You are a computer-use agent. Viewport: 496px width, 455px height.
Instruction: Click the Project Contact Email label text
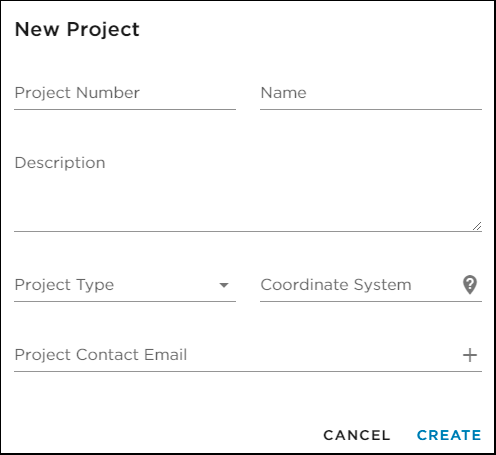pos(101,355)
